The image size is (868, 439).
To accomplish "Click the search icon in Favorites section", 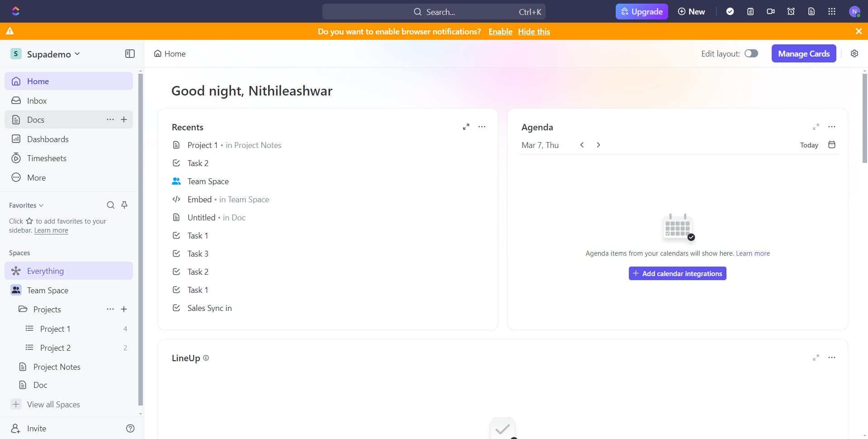I will coord(110,205).
